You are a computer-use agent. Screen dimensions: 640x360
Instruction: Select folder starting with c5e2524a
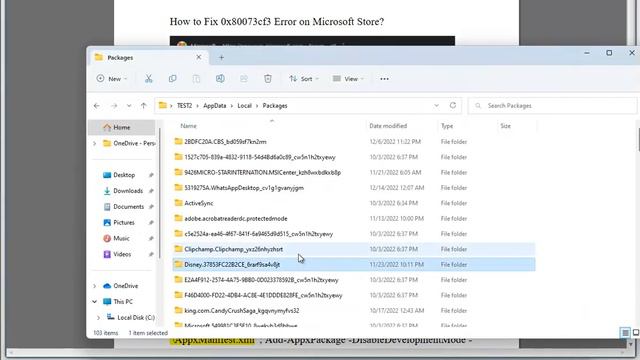coord(354,234)
